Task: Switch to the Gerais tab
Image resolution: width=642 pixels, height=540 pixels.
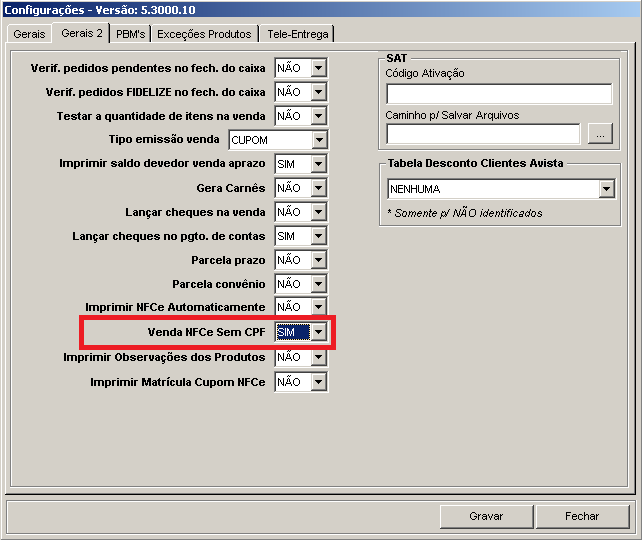Action: 29,34
